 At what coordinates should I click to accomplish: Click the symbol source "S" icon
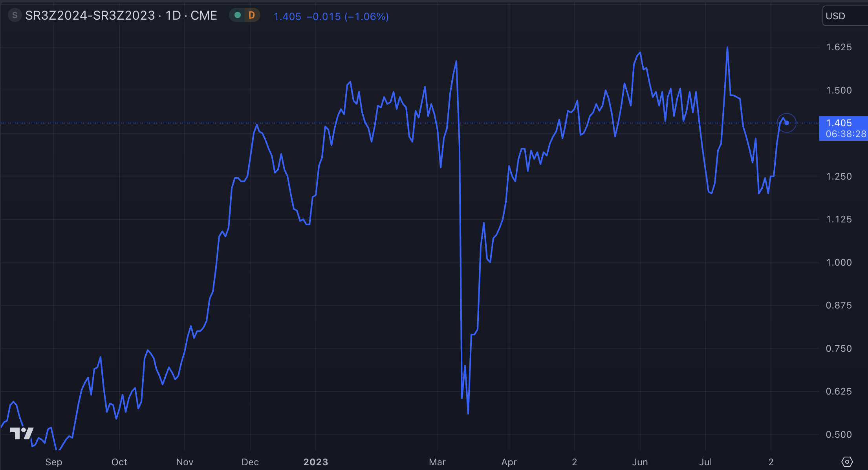click(15, 15)
